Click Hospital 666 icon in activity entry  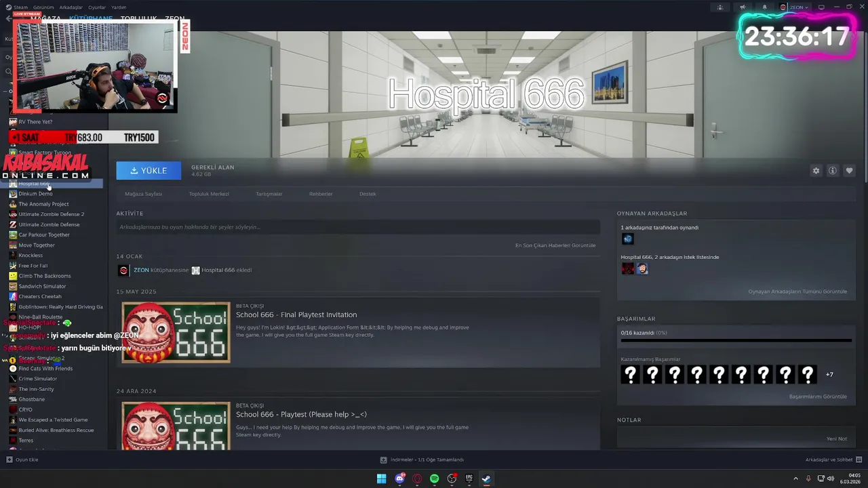click(x=195, y=270)
